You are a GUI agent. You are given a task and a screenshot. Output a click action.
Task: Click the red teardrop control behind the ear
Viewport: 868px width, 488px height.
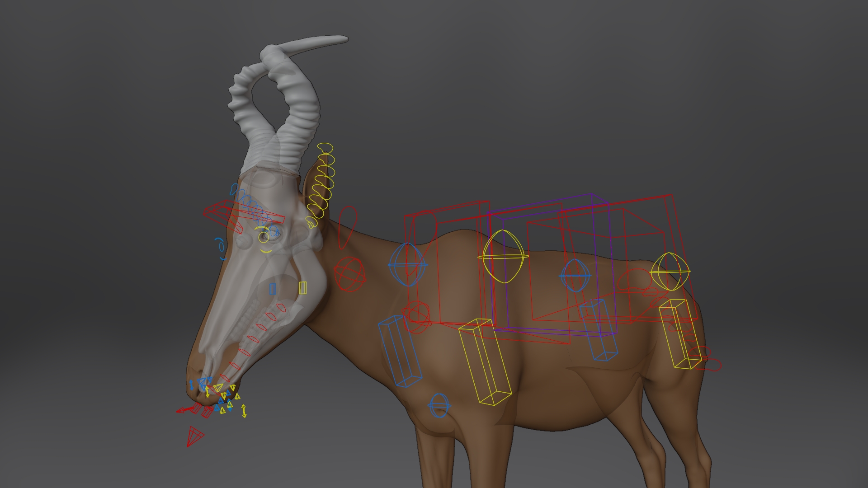pos(347,227)
